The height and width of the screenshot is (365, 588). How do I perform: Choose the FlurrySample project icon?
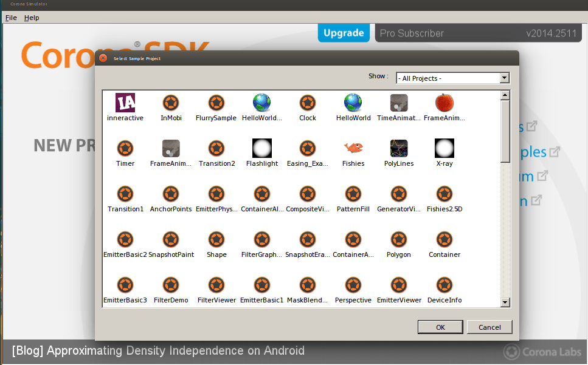[216, 103]
